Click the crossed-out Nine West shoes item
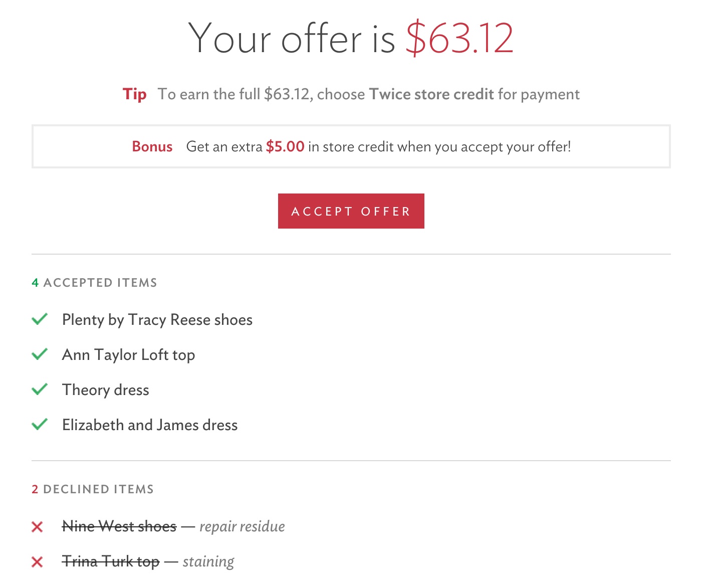The height and width of the screenshot is (588, 703). tap(119, 526)
